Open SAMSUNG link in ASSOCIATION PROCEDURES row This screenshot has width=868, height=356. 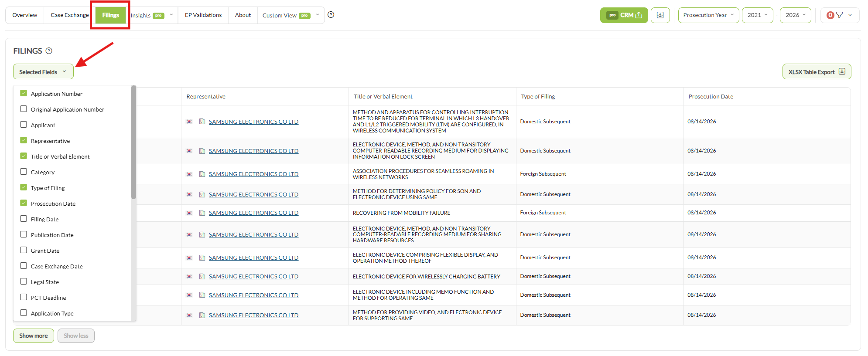pyautogui.click(x=253, y=174)
